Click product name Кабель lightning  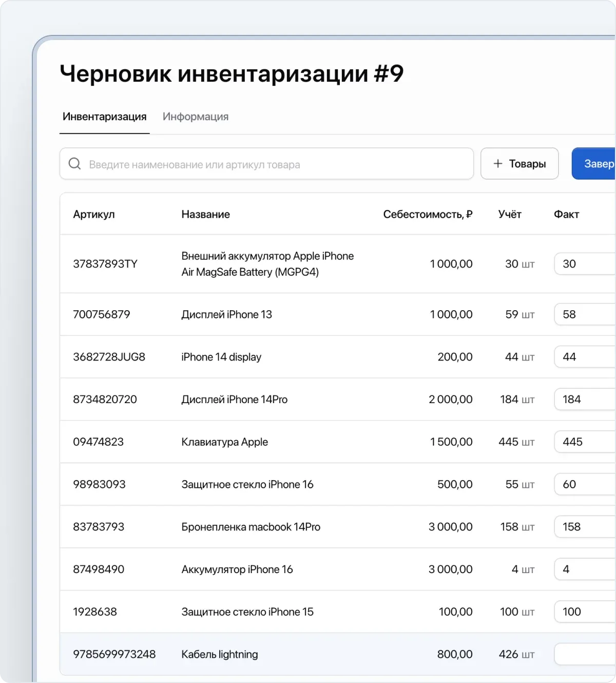click(x=219, y=654)
